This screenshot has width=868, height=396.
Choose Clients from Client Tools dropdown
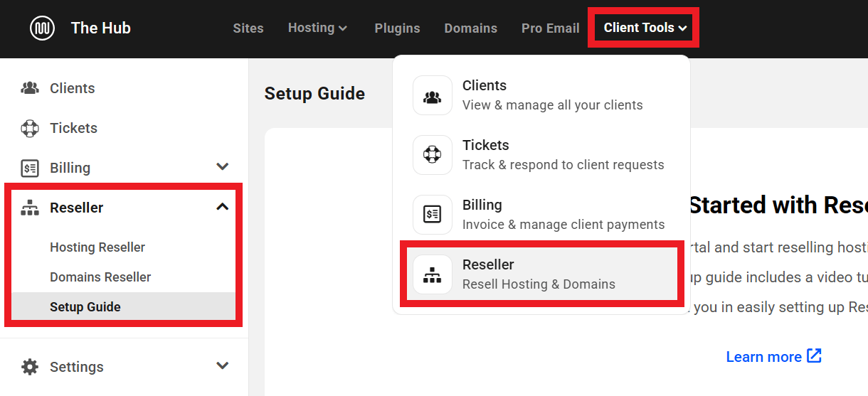[541, 95]
